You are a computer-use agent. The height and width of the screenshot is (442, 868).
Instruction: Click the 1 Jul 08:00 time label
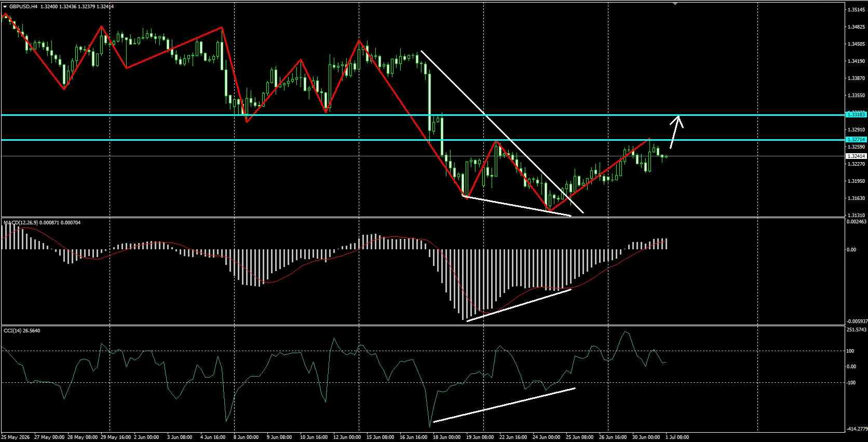point(677,437)
